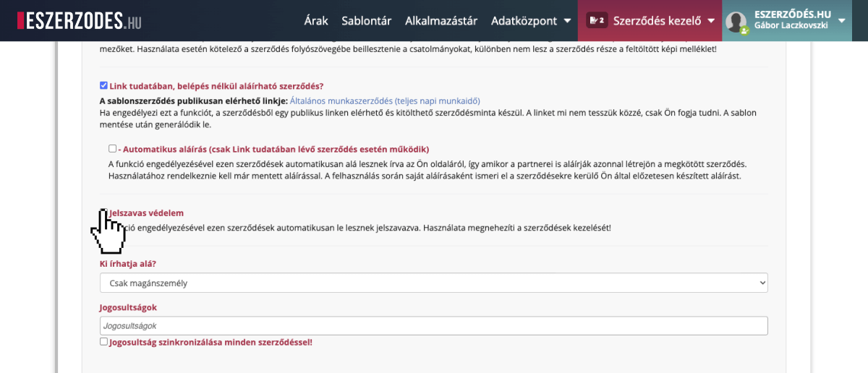Click the Gábor Laczkovszki user name

click(x=790, y=26)
